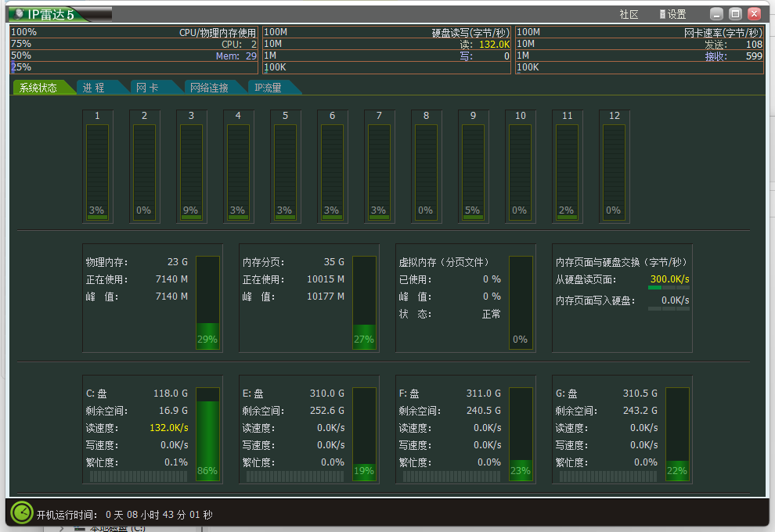Click the settings gear icon beside 设置
Image resolution: width=775 pixels, height=532 pixels.
point(662,13)
